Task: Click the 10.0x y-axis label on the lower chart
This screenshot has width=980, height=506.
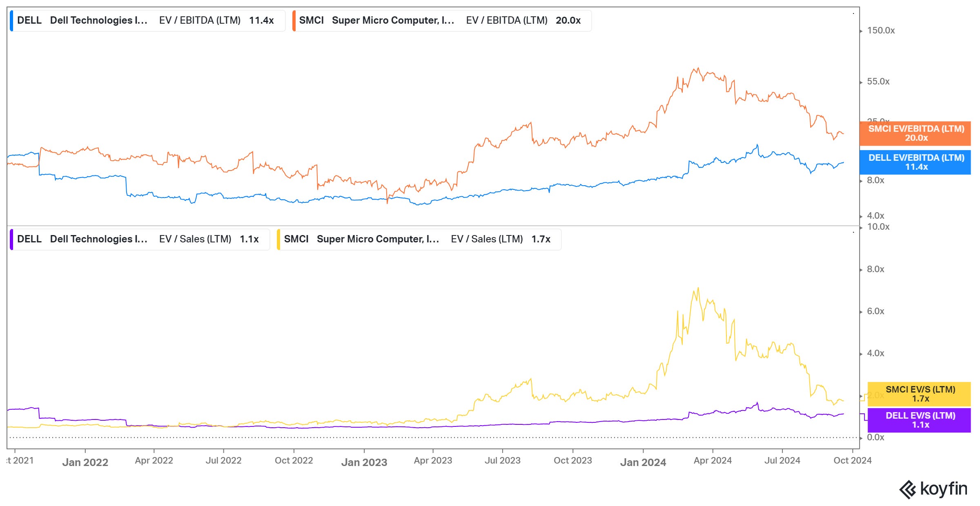Action: [878, 227]
